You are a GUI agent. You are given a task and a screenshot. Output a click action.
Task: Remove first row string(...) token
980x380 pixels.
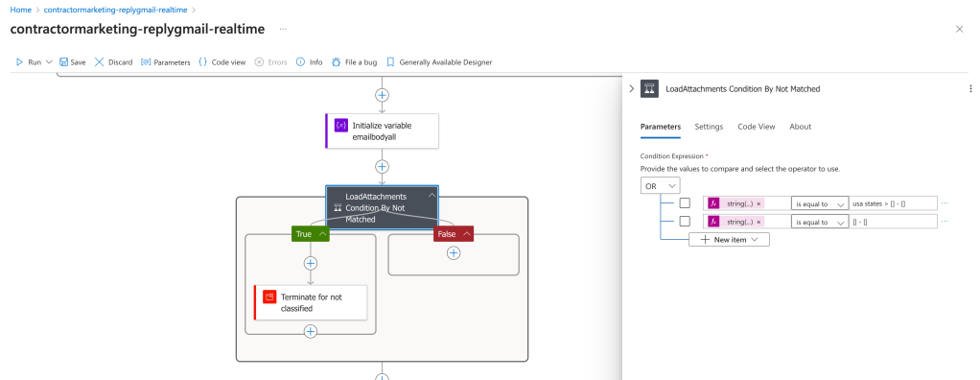point(758,203)
